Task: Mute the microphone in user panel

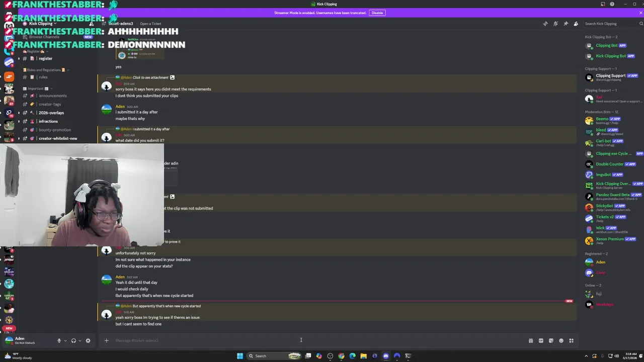Action: (x=59, y=341)
